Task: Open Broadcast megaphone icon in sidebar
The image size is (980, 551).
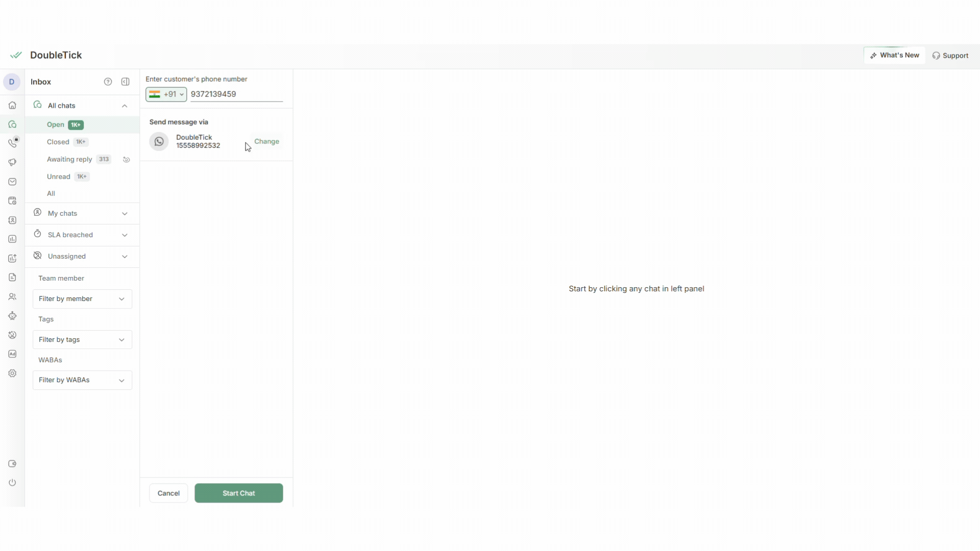Action: (x=12, y=162)
